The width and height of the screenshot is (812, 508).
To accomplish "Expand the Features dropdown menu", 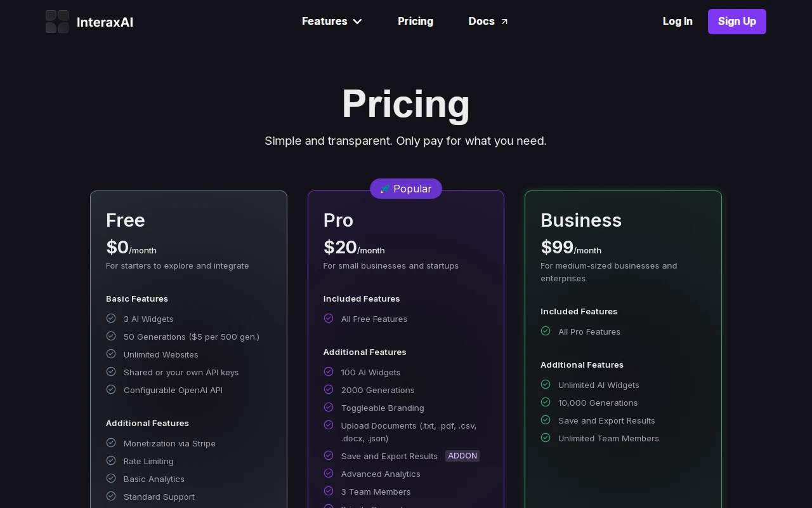I will [x=325, y=22].
